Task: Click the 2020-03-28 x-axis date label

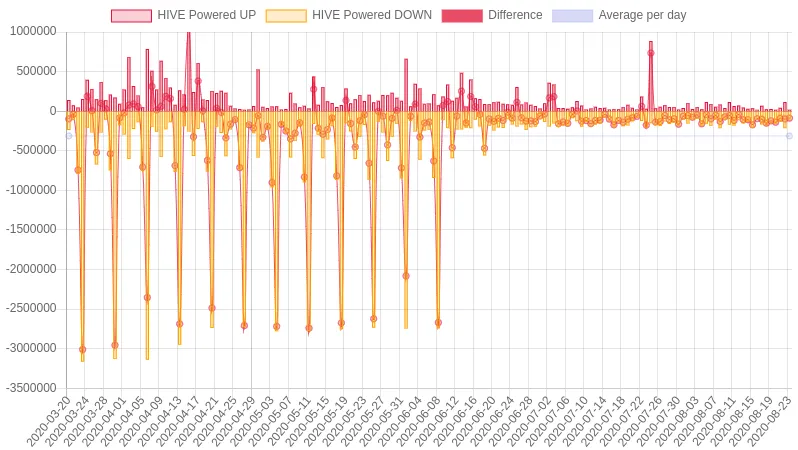Action: pos(85,420)
